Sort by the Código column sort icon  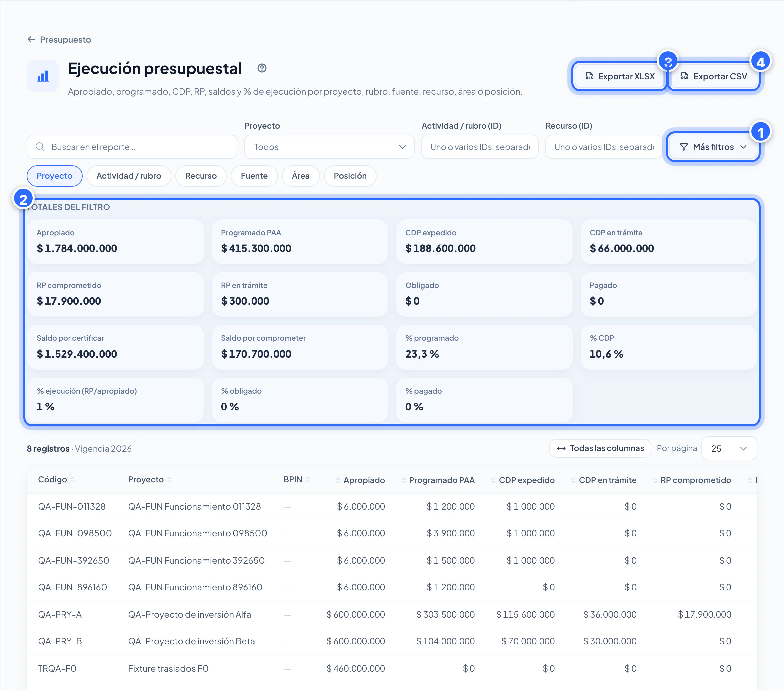tap(73, 480)
